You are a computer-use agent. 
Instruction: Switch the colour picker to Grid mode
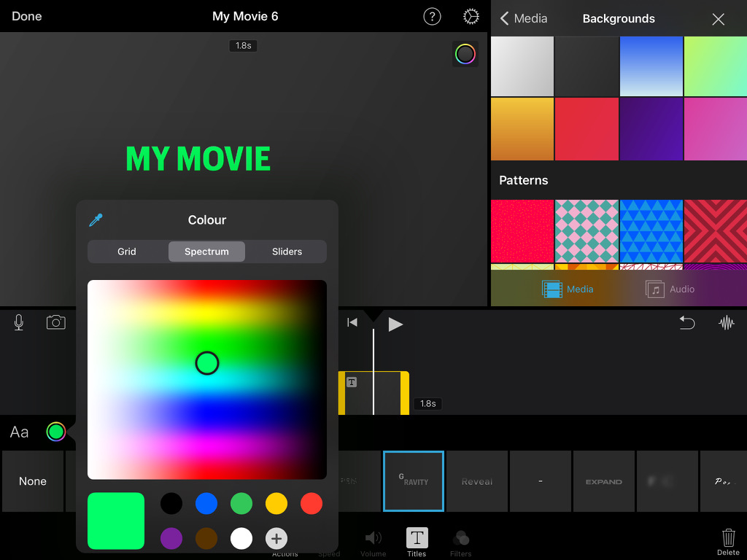(126, 251)
